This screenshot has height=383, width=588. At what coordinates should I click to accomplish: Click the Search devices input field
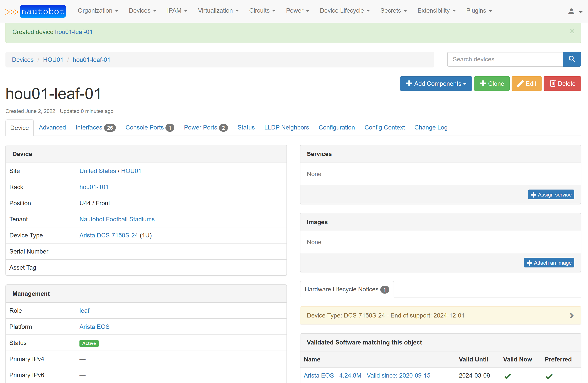(505, 59)
